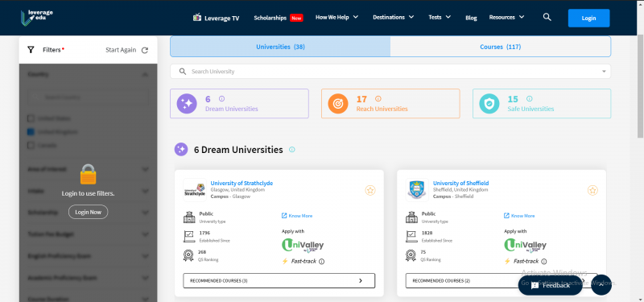644x302 pixels.
Task: Expand the Resources menu
Action: click(x=506, y=17)
